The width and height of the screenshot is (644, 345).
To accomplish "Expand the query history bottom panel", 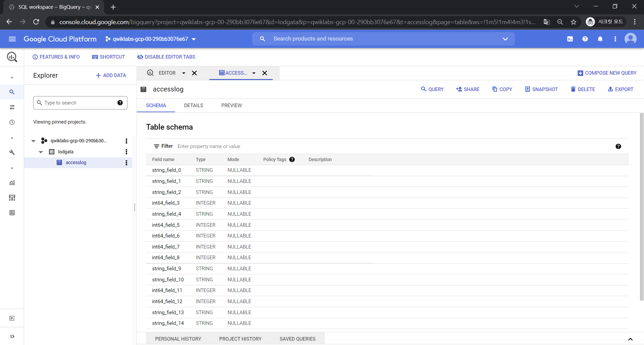I will [x=630, y=339].
